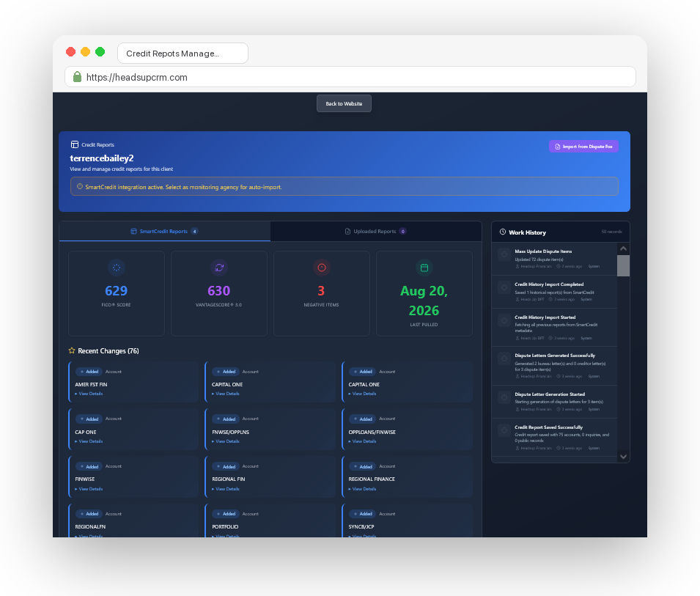This screenshot has width=700, height=596.
Task: Click icon beside Credit History Import Completed
Action: pos(504,287)
